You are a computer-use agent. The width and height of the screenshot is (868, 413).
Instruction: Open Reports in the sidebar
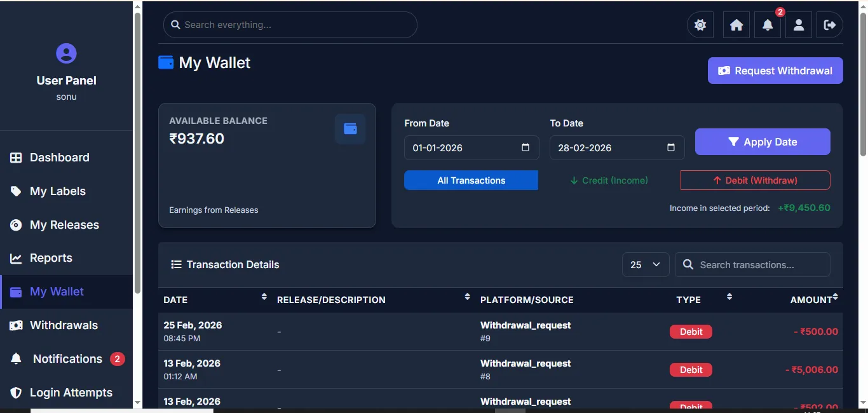coord(66,258)
